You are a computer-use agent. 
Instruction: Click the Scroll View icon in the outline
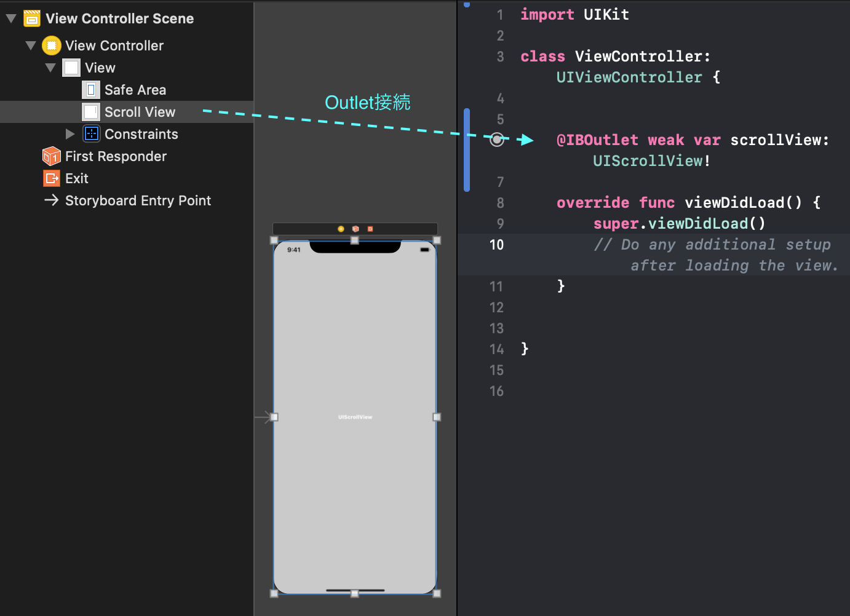click(91, 111)
